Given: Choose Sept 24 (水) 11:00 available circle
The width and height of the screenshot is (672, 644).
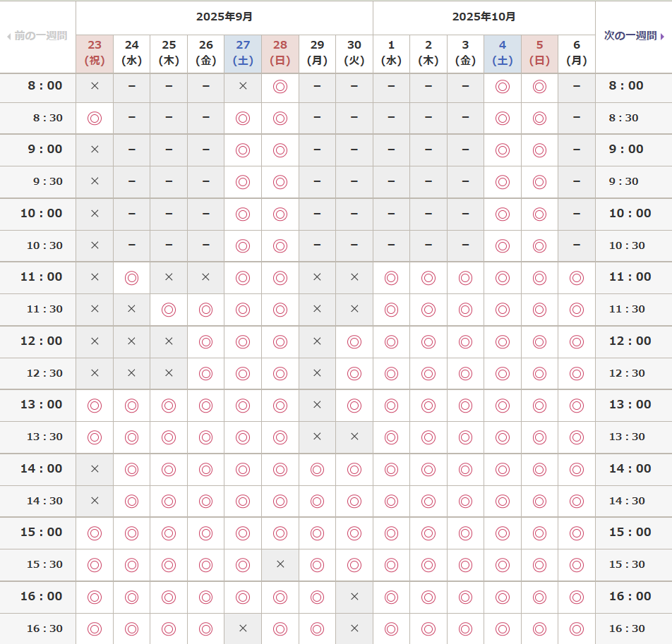Looking at the screenshot, I should (131, 277).
